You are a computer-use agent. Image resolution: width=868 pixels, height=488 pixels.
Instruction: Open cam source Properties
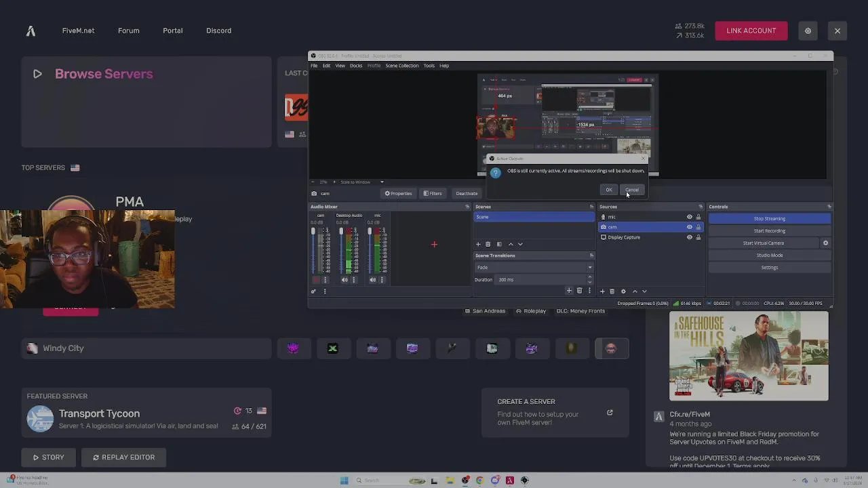pyautogui.click(x=398, y=193)
